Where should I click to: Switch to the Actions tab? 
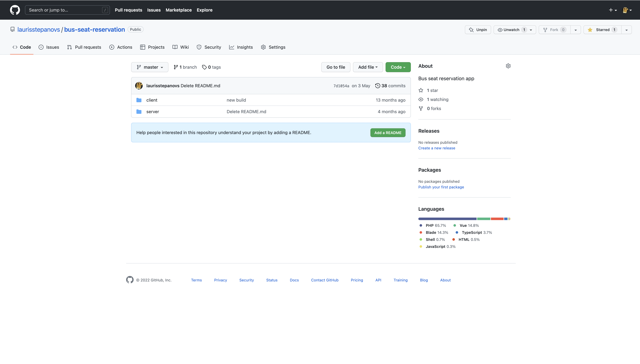point(121,47)
